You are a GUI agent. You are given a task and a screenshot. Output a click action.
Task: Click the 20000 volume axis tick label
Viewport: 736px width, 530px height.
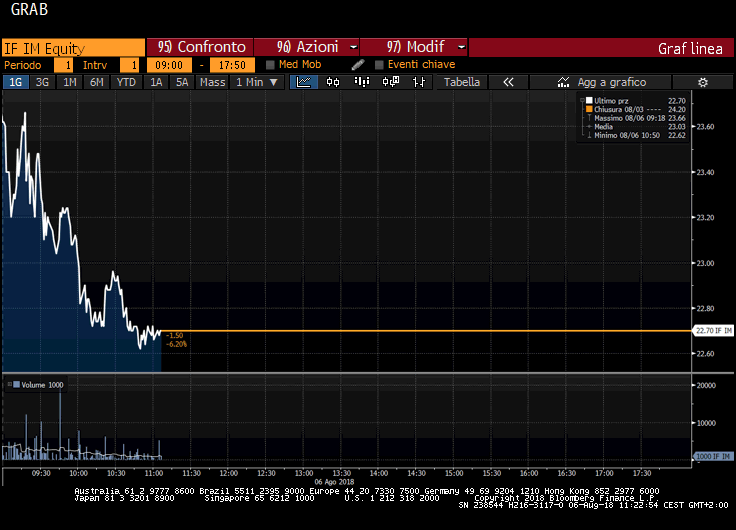pos(706,385)
